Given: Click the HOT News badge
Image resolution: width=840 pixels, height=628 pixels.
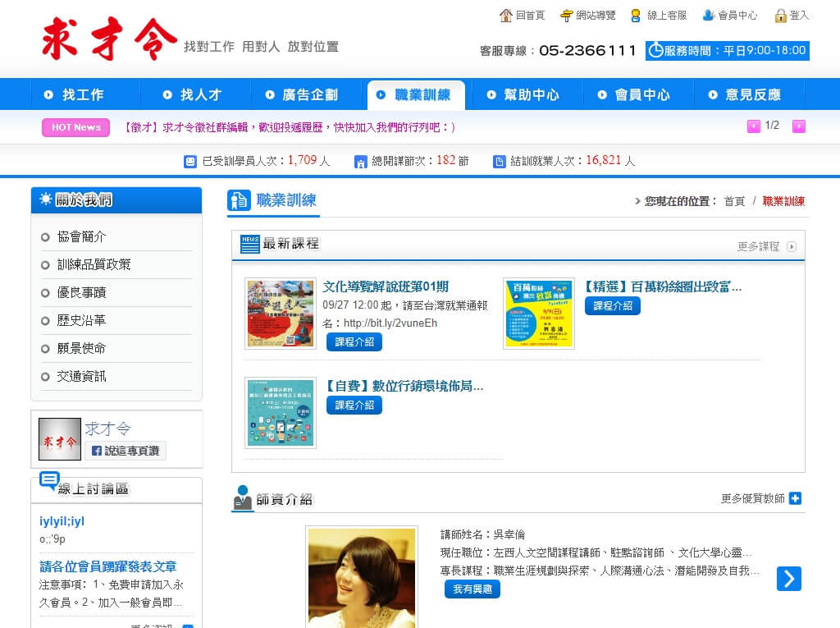Looking at the screenshot, I should pyautogui.click(x=76, y=127).
